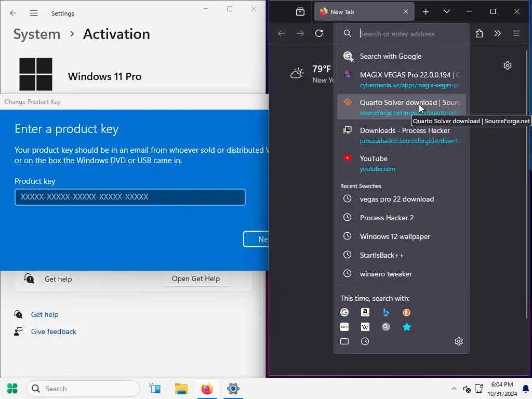Viewport: 532px width, 399px height.
Task: Search this time with Google icon
Action: point(344,312)
